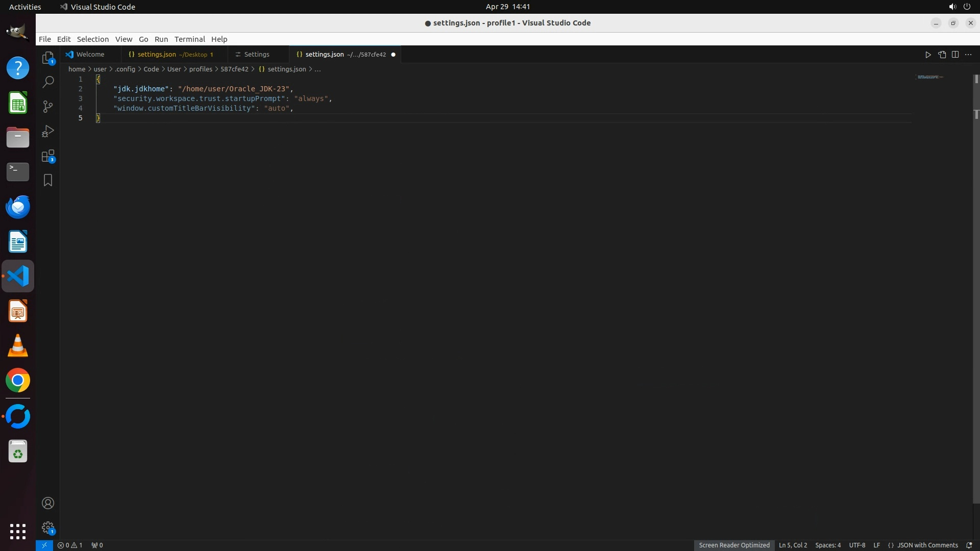The image size is (980, 551).
Task: Open the Manage gear menu
Action: [x=48, y=528]
